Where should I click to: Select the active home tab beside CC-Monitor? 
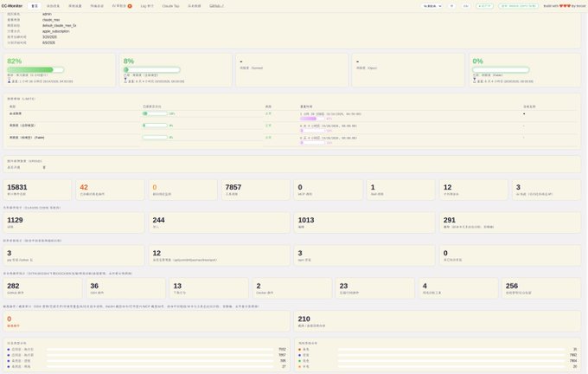(35, 6)
